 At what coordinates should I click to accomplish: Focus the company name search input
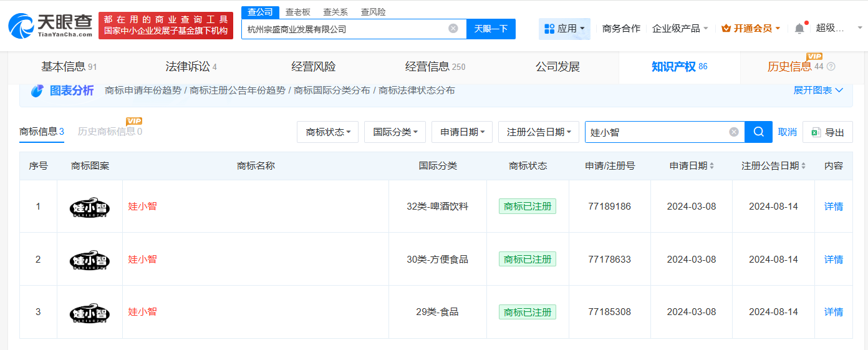pos(343,29)
